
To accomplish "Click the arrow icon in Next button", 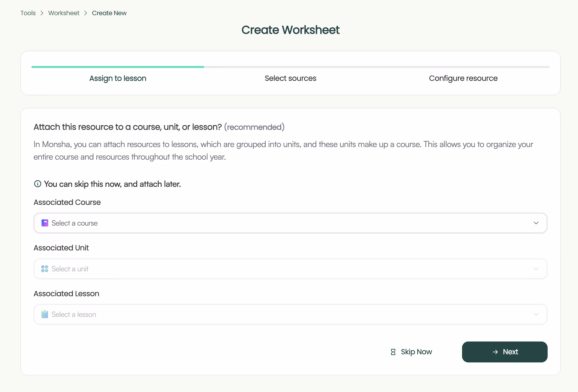I will (495, 352).
